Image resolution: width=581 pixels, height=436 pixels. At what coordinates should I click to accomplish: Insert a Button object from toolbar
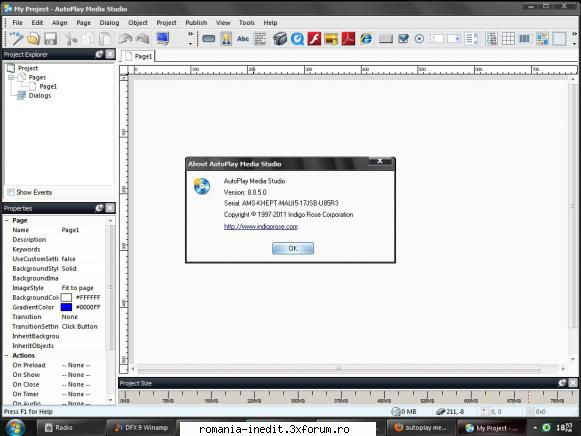[209, 39]
